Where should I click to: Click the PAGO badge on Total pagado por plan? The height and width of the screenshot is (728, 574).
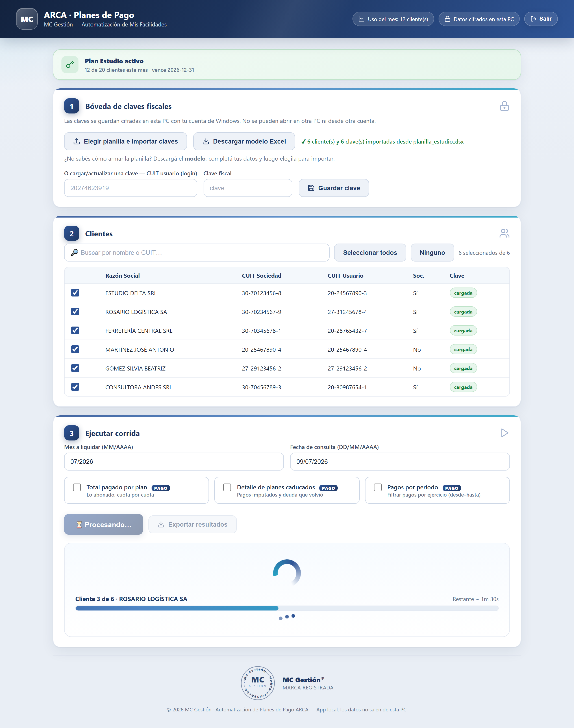click(161, 488)
